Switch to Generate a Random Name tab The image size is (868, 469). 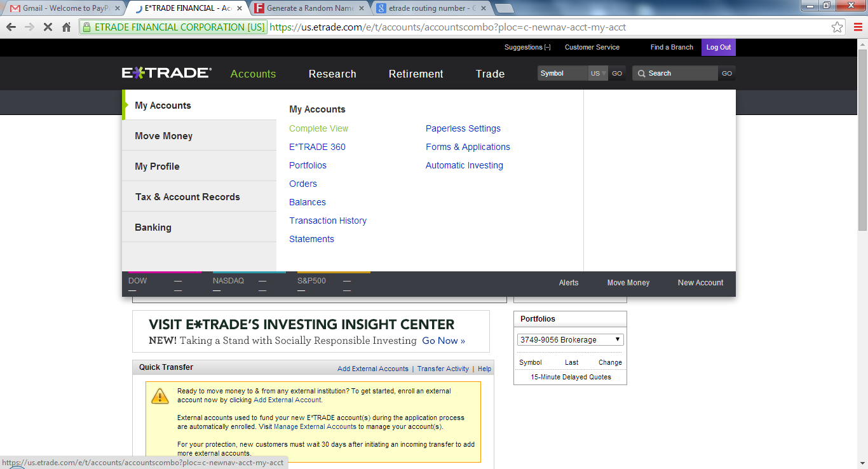click(x=309, y=8)
